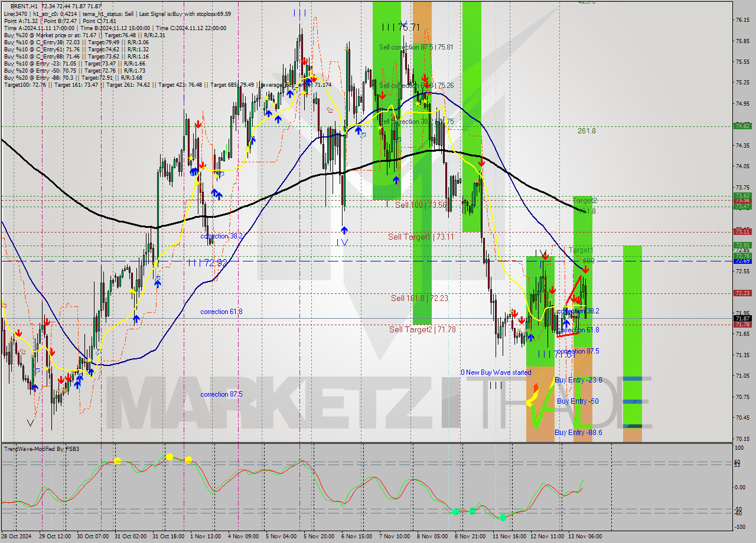Select the 'Buy Entry -88.6' label
The image size is (756, 543).
(x=578, y=433)
